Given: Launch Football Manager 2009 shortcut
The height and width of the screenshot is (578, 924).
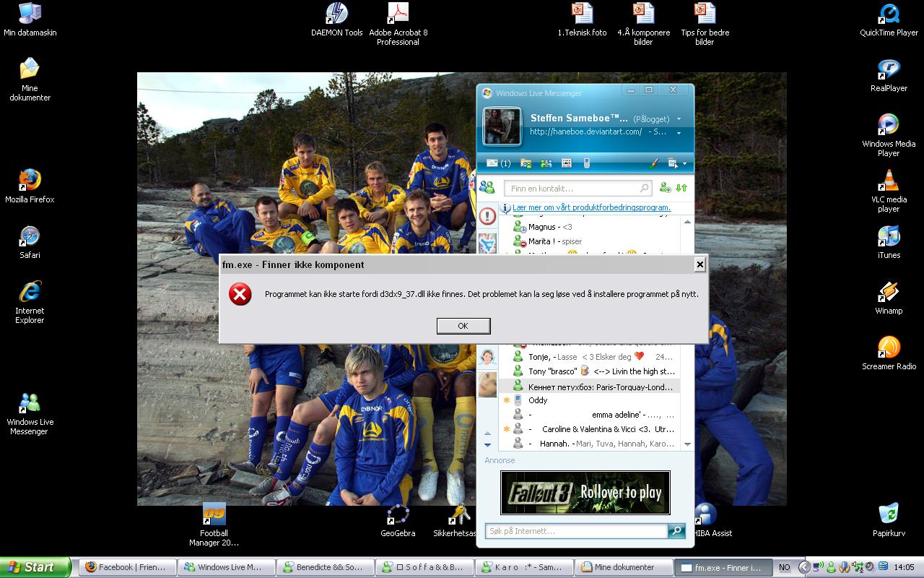Looking at the screenshot, I should point(214,525).
